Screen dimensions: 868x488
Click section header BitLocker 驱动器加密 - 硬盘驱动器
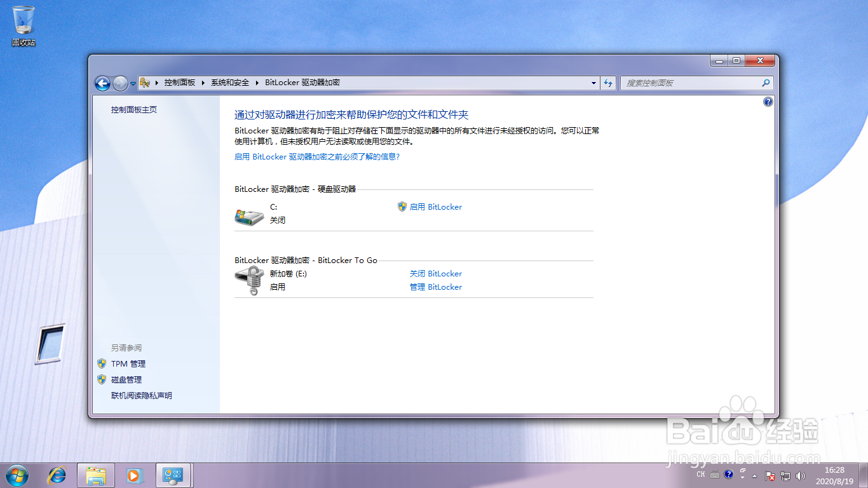(295, 189)
